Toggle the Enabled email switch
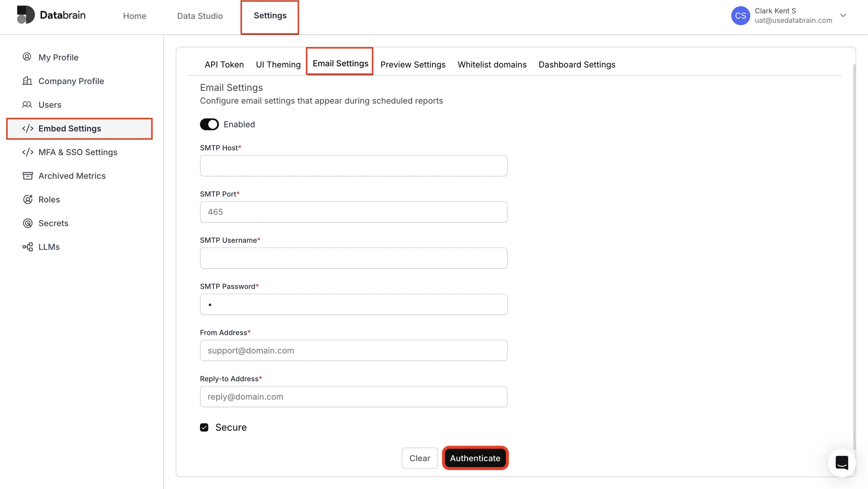Viewport: 868px width, 489px height. click(209, 124)
